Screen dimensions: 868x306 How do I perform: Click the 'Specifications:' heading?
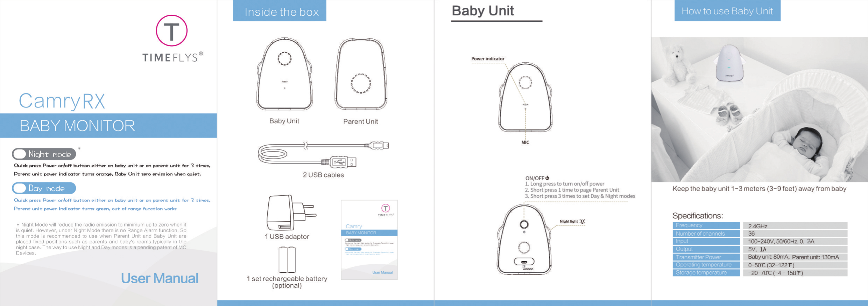point(698,216)
